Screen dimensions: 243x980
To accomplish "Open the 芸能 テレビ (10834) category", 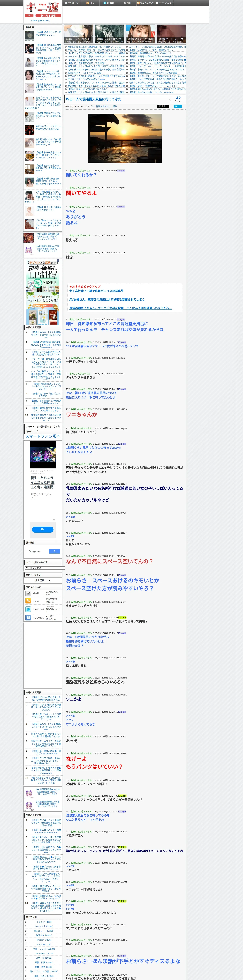I will click(x=44, y=949).
